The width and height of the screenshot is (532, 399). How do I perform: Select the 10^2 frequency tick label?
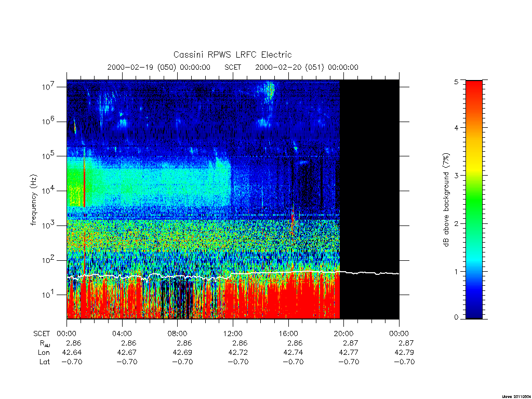[x=49, y=260]
